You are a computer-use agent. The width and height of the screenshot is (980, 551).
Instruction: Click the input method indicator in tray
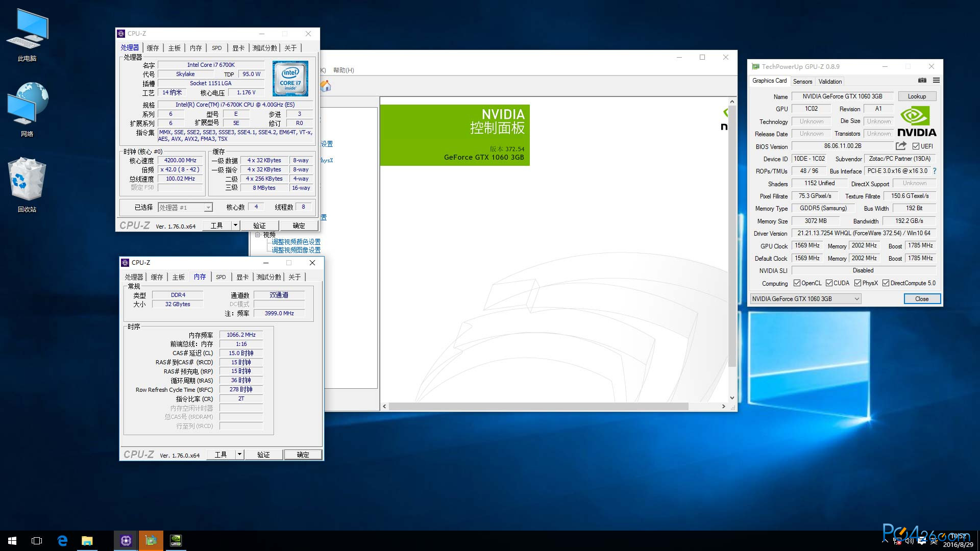coord(934,541)
